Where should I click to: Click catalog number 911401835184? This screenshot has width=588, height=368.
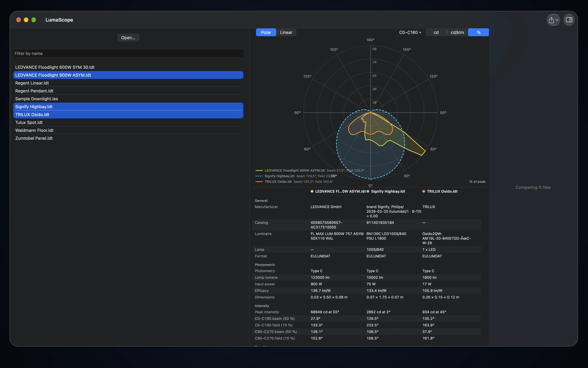380,223
